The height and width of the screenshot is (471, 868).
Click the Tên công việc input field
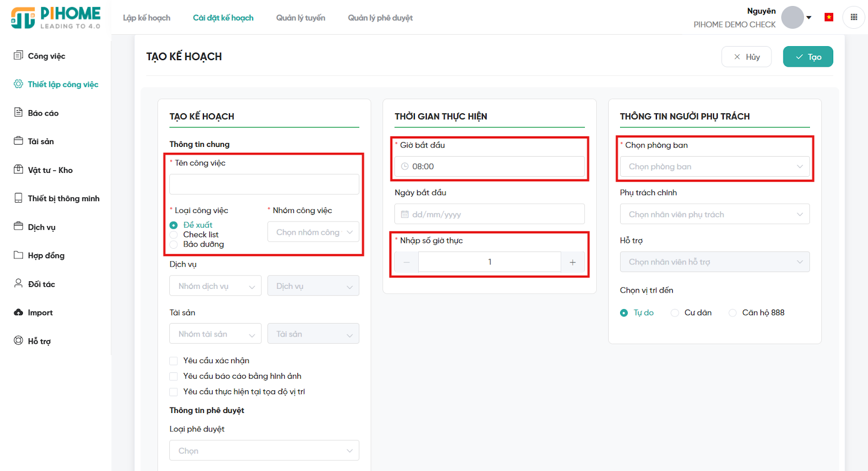264,184
